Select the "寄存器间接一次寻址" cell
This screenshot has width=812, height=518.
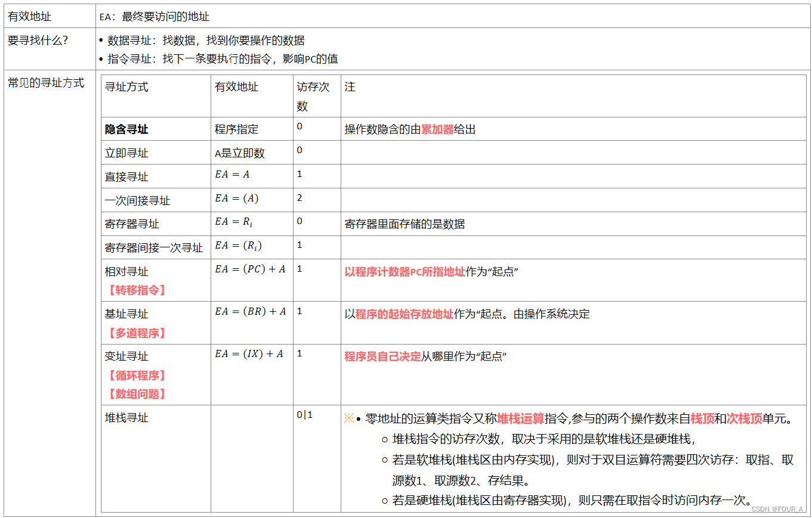(x=154, y=248)
